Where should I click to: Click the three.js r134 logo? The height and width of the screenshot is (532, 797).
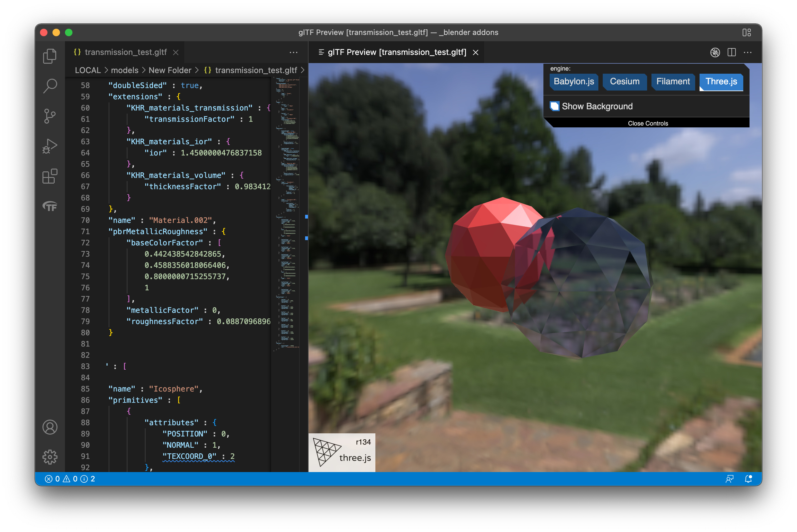tap(342, 452)
